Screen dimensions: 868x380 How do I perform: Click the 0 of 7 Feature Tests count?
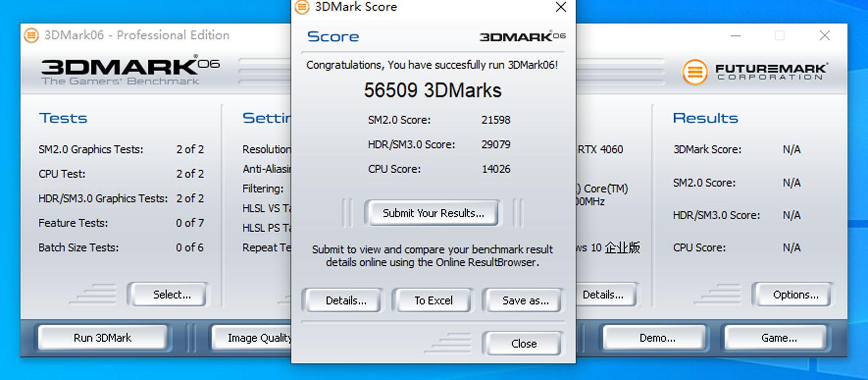(190, 223)
